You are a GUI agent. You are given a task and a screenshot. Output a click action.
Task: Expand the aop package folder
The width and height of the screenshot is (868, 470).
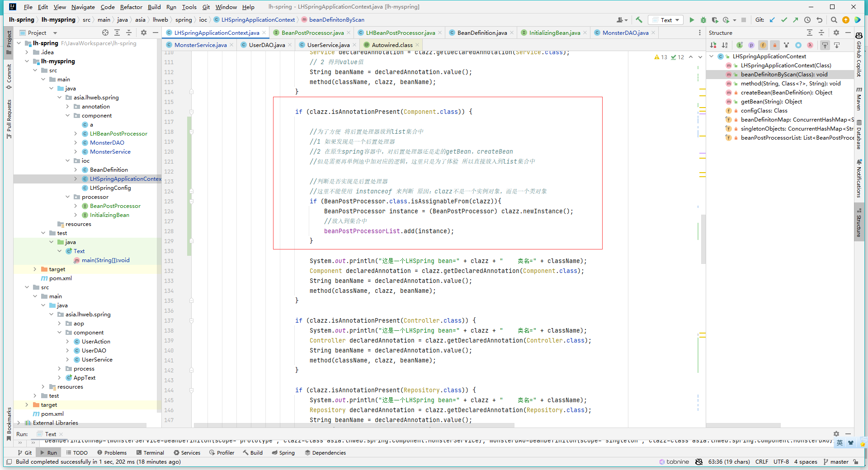click(x=60, y=323)
